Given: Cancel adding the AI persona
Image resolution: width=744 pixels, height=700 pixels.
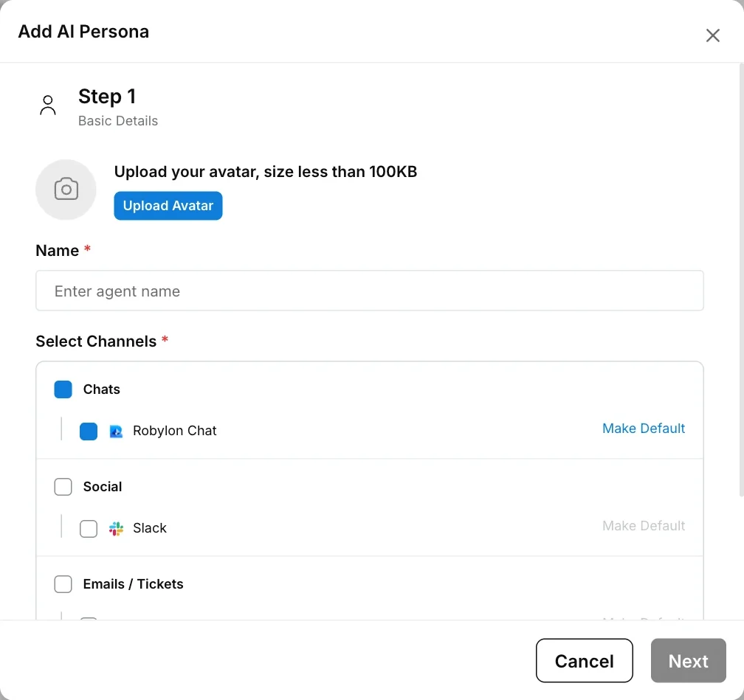Looking at the screenshot, I should click(584, 660).
